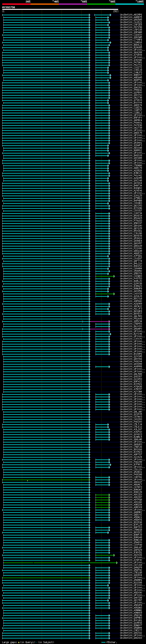Click the UniRef100_B2YI06 label
The image size is (146, 644).
pos(131,334)
